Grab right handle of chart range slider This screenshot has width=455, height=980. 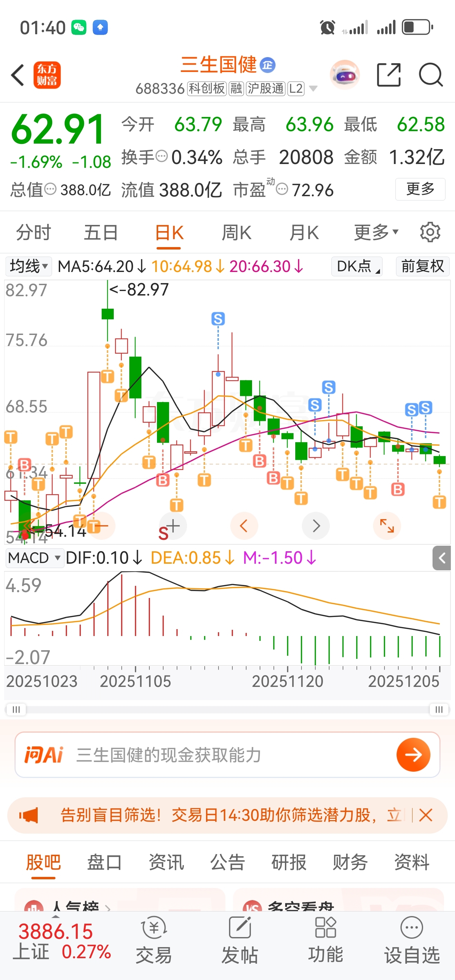point(439,709)
